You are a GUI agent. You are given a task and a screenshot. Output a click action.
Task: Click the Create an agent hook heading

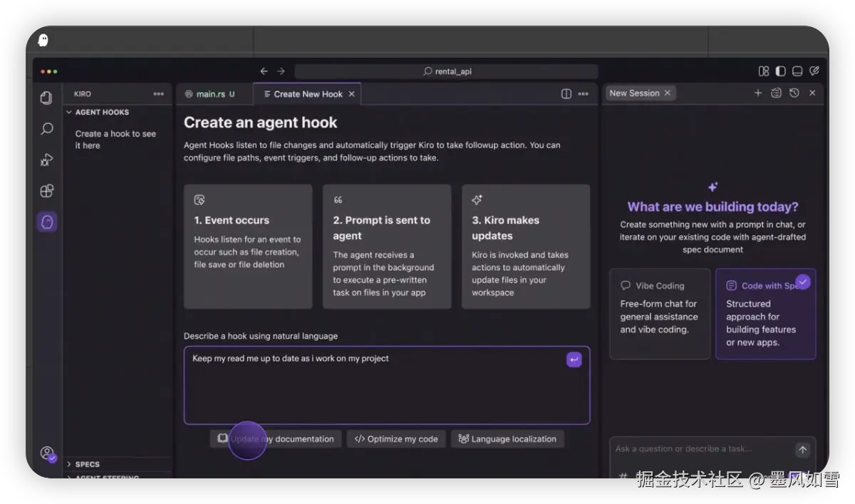261,122
